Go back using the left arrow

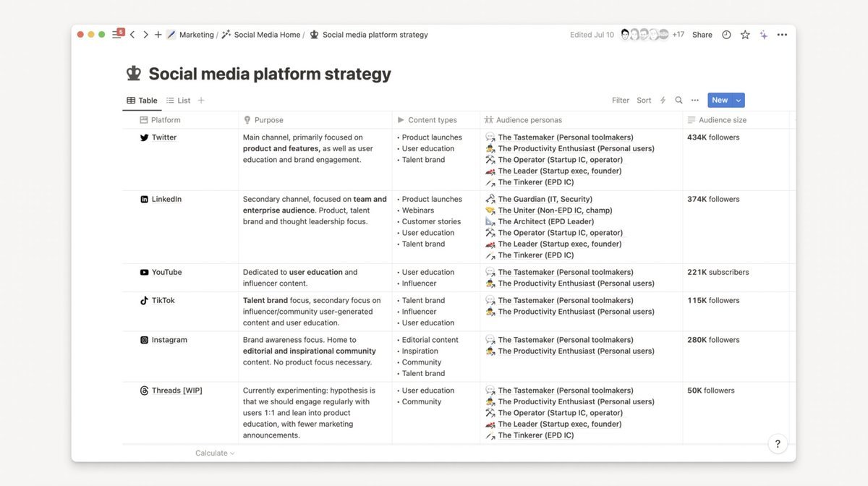pyautogui.click(x=132, y=35)
